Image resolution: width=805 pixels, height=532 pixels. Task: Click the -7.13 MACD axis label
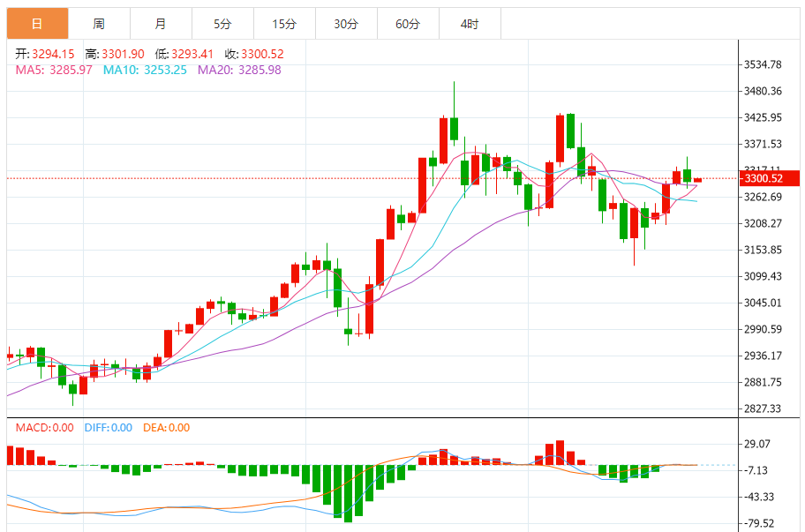coord(756,470)
